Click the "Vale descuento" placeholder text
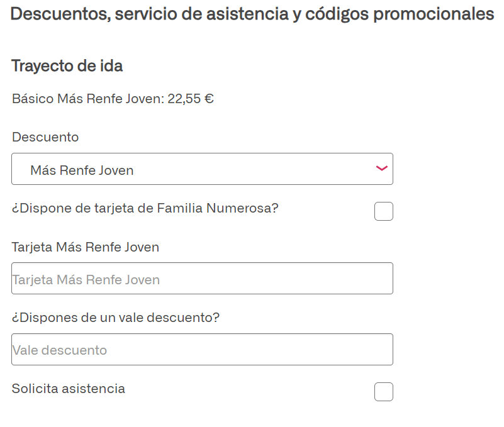 [60, 350]
